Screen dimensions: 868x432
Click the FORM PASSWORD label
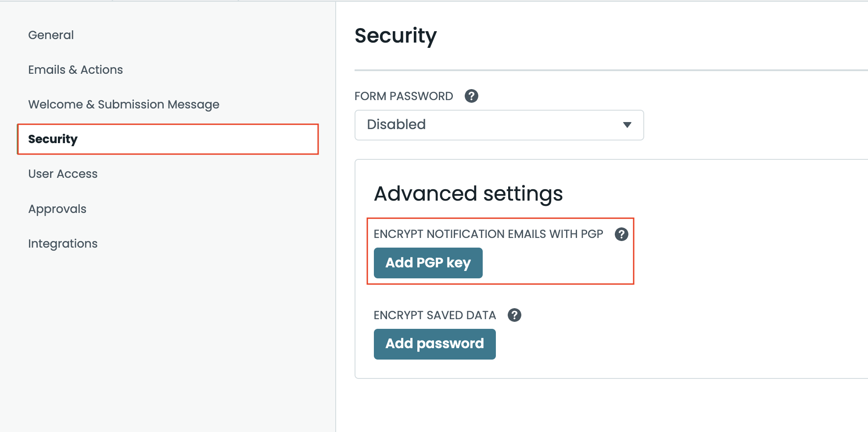(x=404, y=96)
